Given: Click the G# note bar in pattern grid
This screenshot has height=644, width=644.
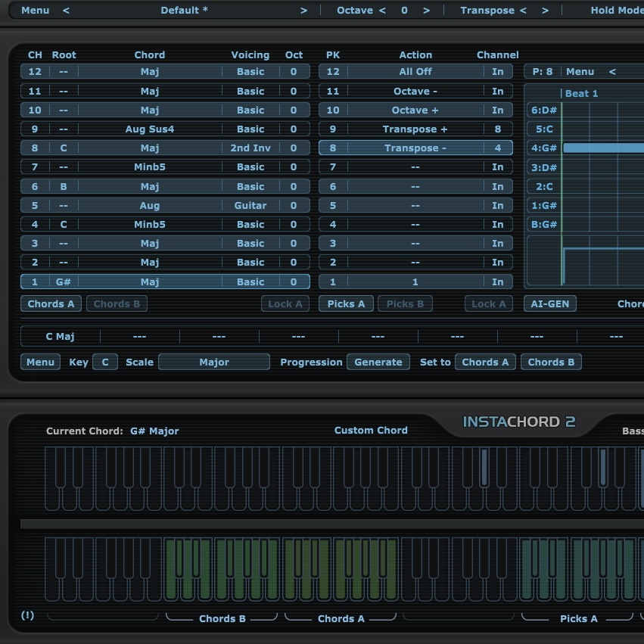Looking at the screenshot, I should coord(602,148).
